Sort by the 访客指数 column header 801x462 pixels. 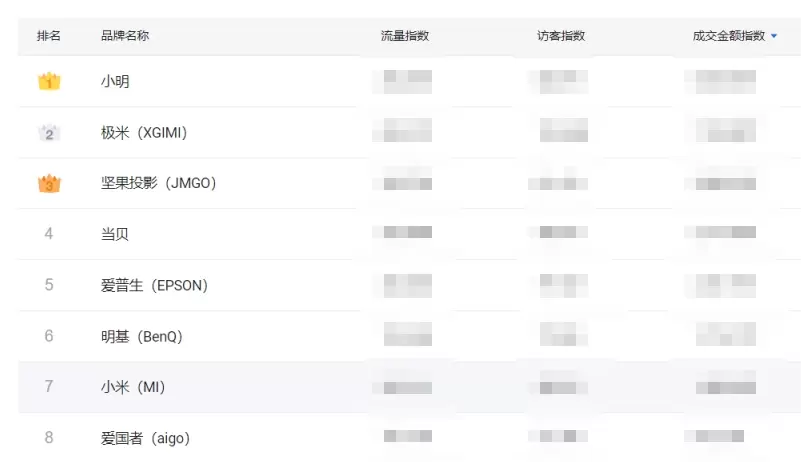tap(561, 36)
